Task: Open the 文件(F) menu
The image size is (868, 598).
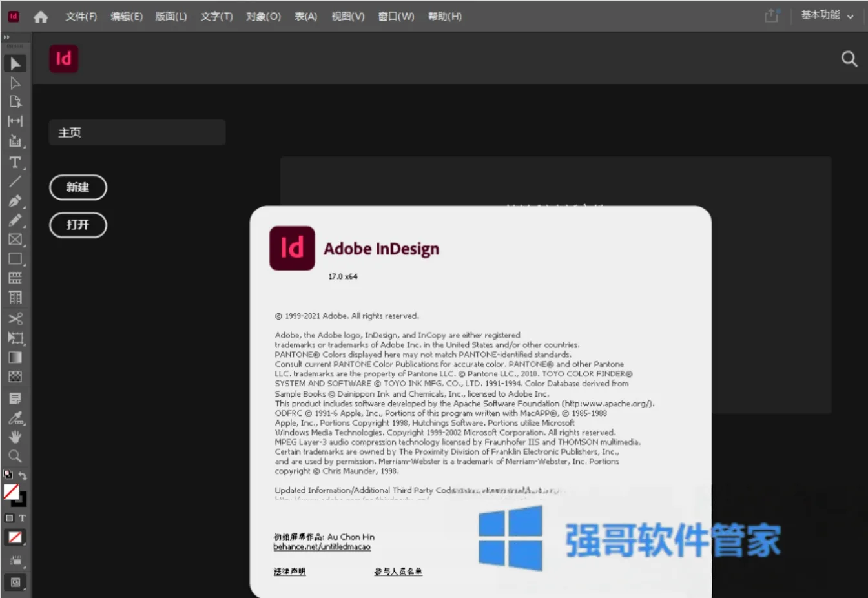Action: click(81, 17)
